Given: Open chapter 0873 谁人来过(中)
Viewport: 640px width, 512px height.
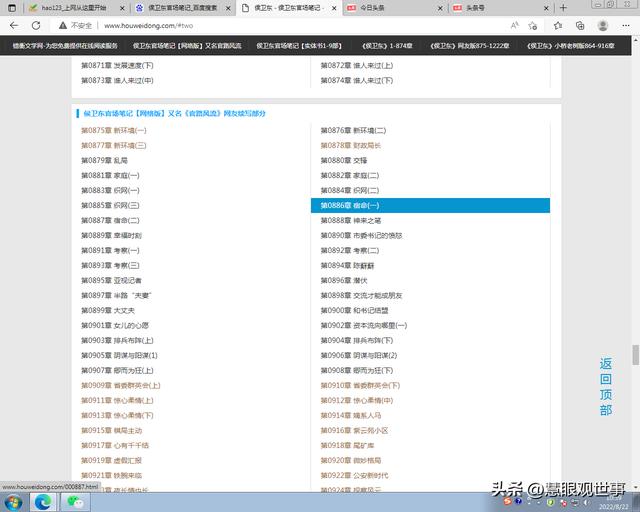Looking at the screenshot, I should pos(117,80).
